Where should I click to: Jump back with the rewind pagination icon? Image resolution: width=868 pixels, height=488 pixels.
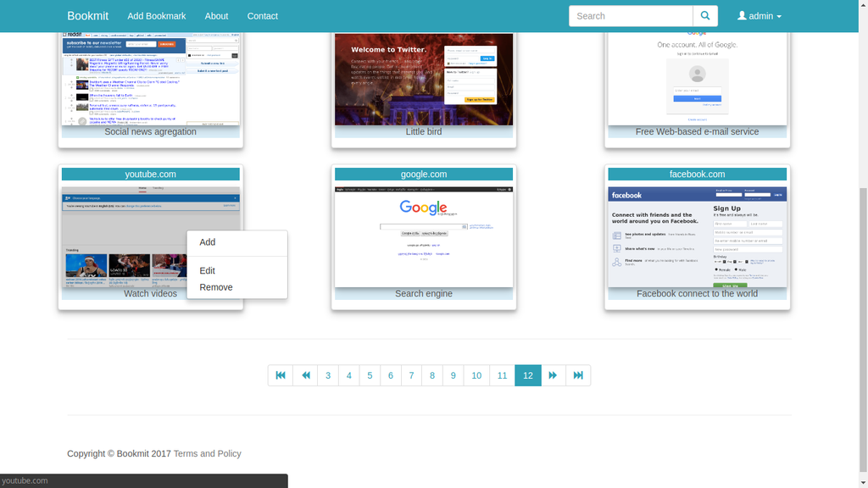point(305,375)
